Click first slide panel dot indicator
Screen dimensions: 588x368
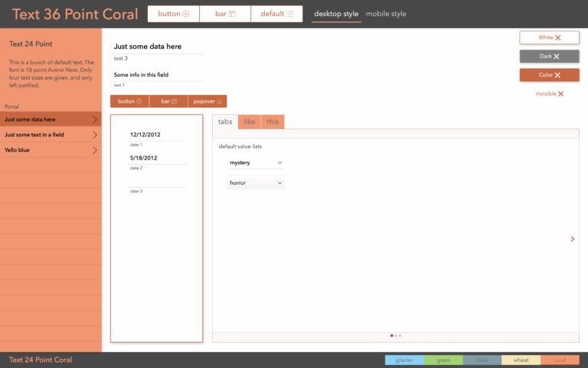coord(392,336)
